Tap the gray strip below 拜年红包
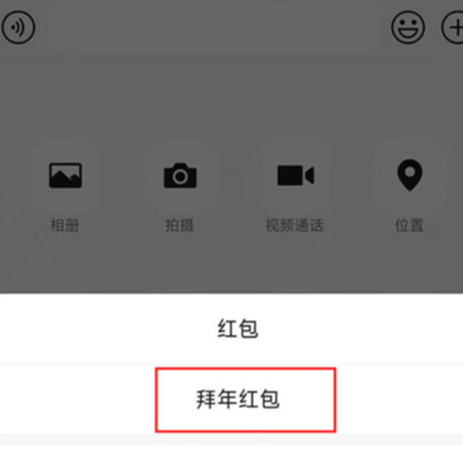 coord(231,439)
